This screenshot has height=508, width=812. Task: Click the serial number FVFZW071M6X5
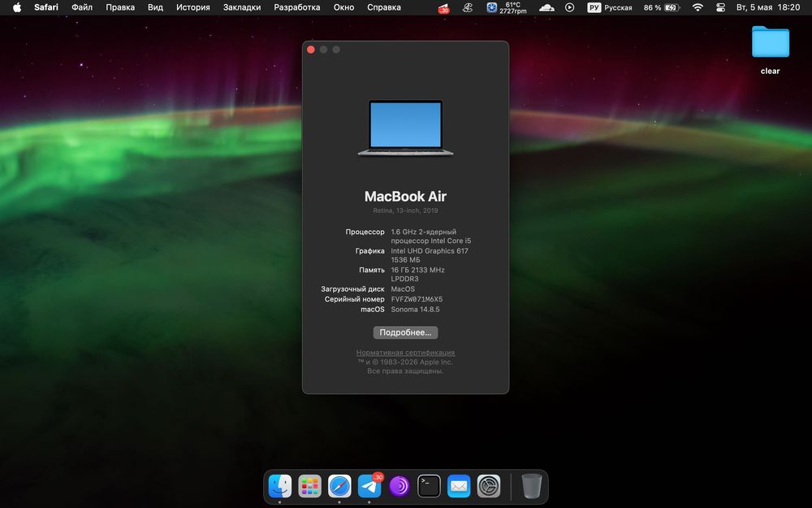pos(417,299)
